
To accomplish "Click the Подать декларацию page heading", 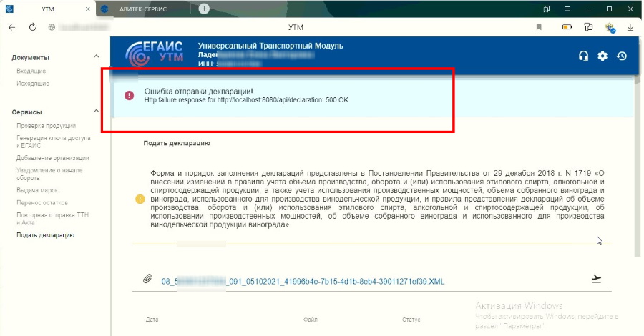I will (x=177, y=143).
